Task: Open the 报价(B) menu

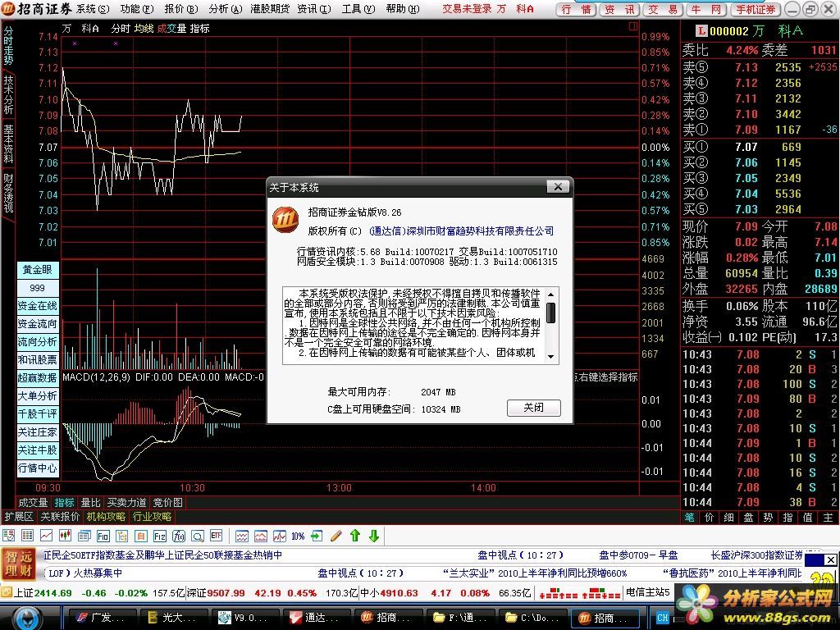Action: 181,8
